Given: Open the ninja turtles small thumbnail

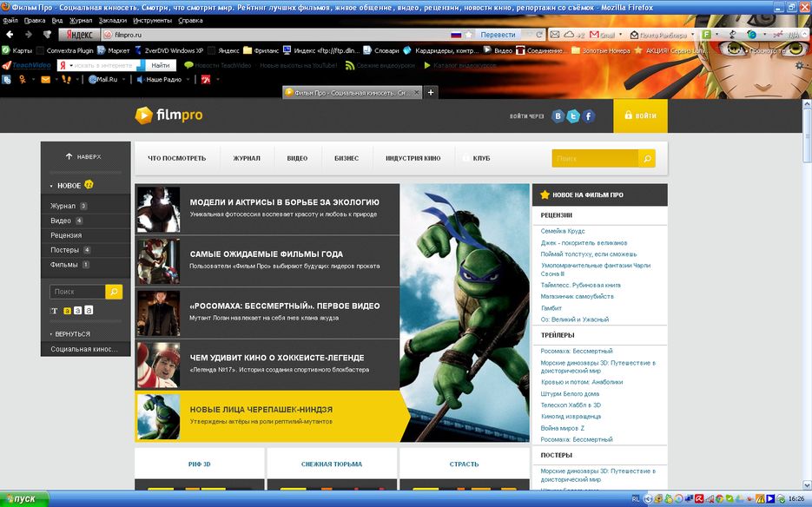Looking at the screenshot, I should (x=158, y=417).
